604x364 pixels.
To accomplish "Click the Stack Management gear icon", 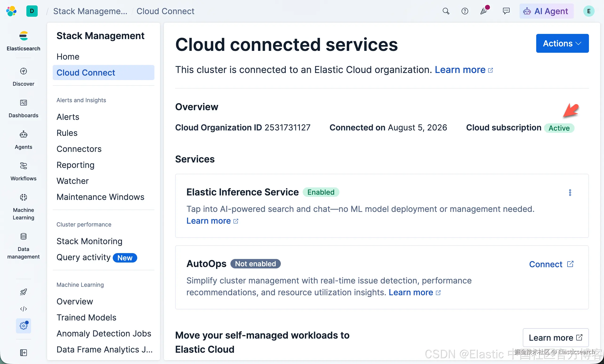I will tap(24, 326).
